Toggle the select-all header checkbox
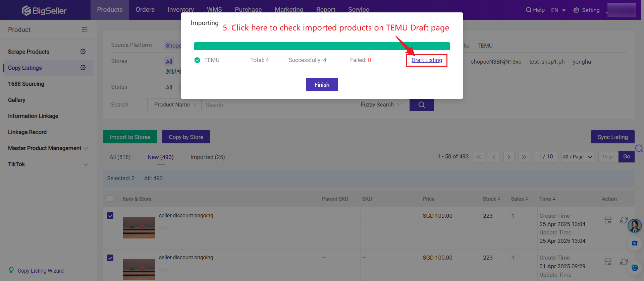The width and height of the screenshot is (644, 281). (110, 199)
